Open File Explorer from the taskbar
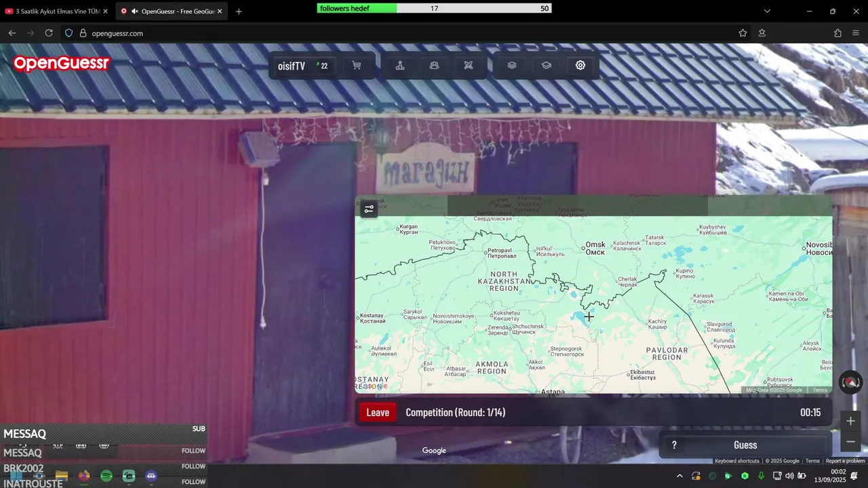Image resolution: width=868 pixels, height=488 pixels. coord(62,476)
